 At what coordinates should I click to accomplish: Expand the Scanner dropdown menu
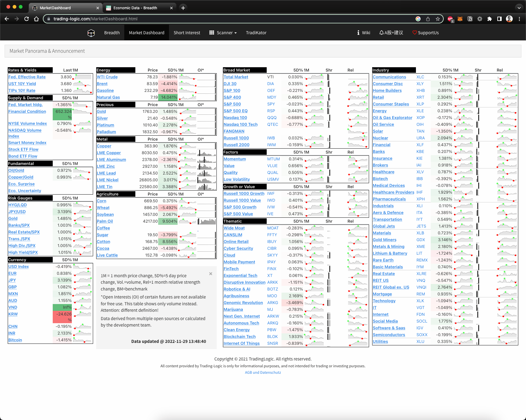(223, 33)
